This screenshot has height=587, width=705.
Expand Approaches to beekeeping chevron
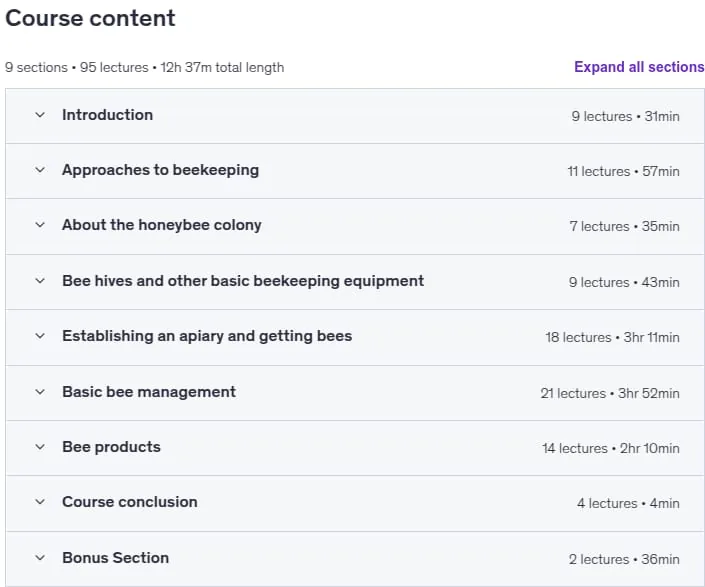40,170
